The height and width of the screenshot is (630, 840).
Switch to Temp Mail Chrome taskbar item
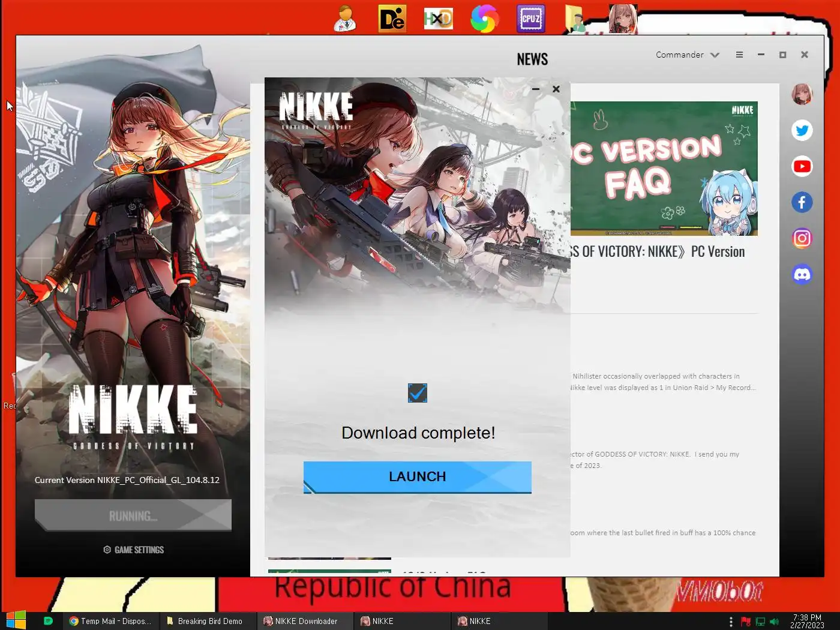click(110, 621)
